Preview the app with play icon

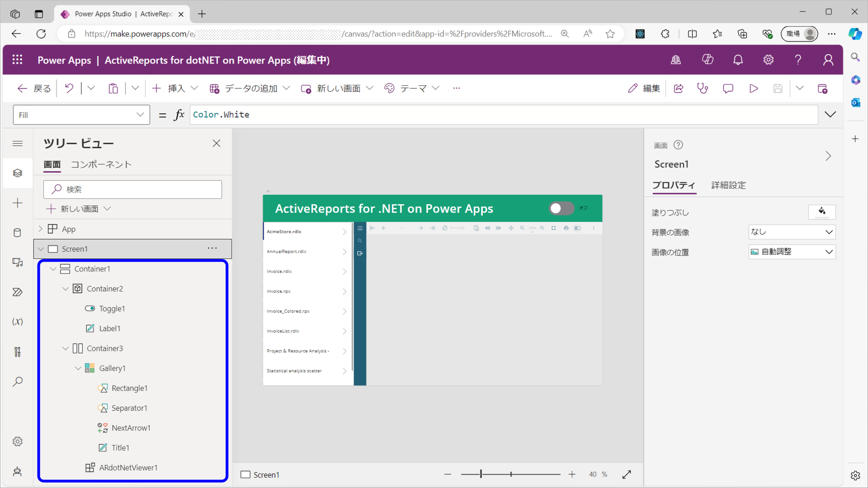pyautogui.click(x=754, y=89)
